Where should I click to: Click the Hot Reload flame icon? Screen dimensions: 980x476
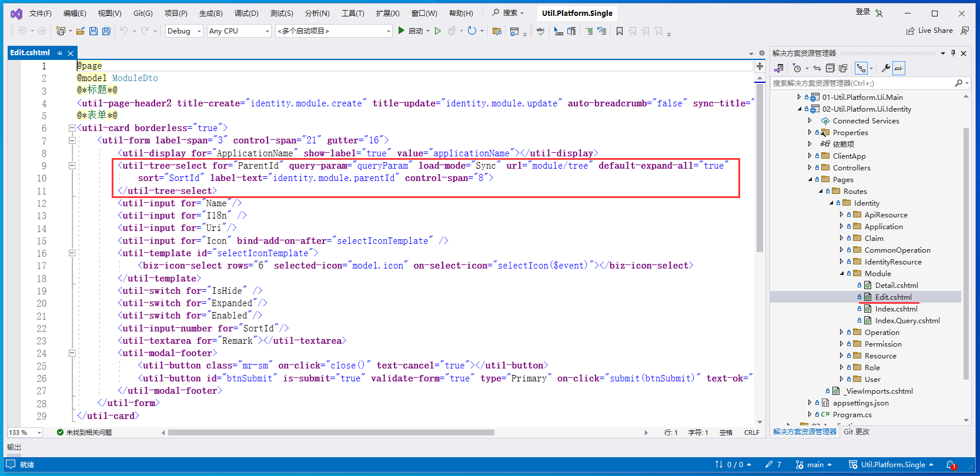point(452,31)
